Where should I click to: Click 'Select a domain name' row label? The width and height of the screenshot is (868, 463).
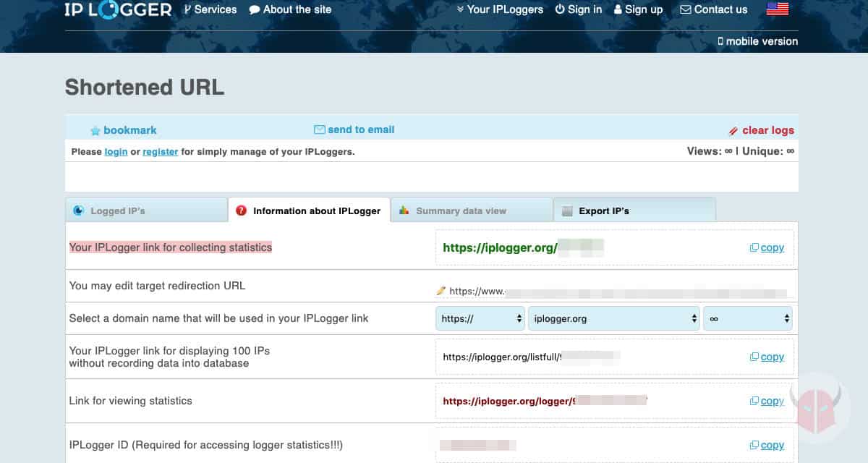click(218, 318)
